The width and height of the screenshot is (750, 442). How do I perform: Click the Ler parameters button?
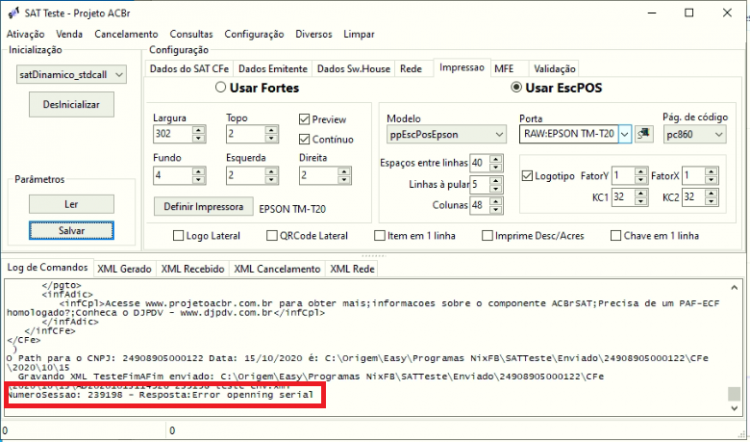(x=71, y=204)
